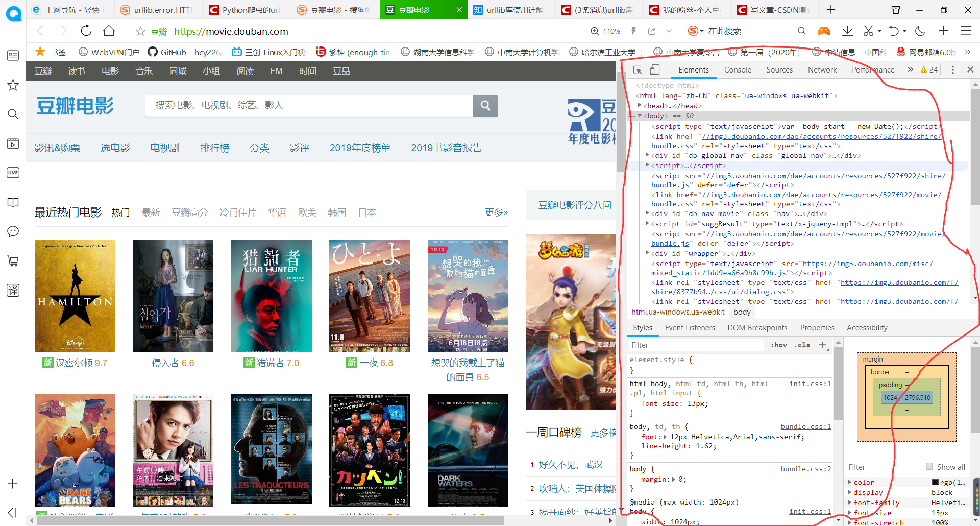This screenshot has width=980, height=526.
Task: Open the Event Listeners tab
Action: 690,328
